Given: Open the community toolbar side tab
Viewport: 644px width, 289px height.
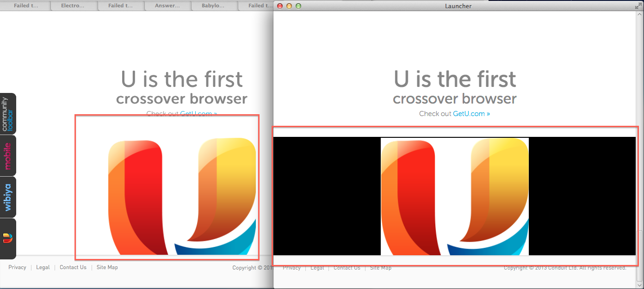Looking at the screenshot, I should [8, 114].
